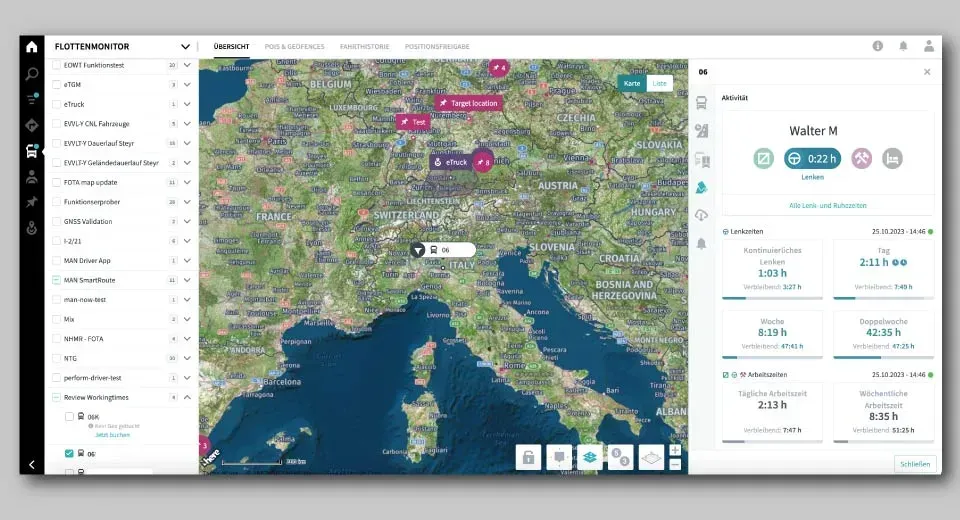
Task: Select the bus fleet monitor sidebar icon
Action: pos(32,151)
